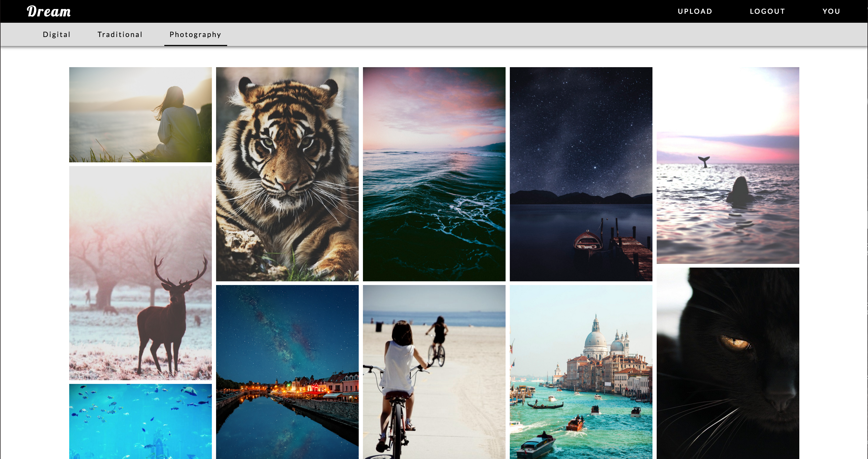This screenshot has height=459, width=868.
Task: Open the Upload page
Action: coord(695,11)
